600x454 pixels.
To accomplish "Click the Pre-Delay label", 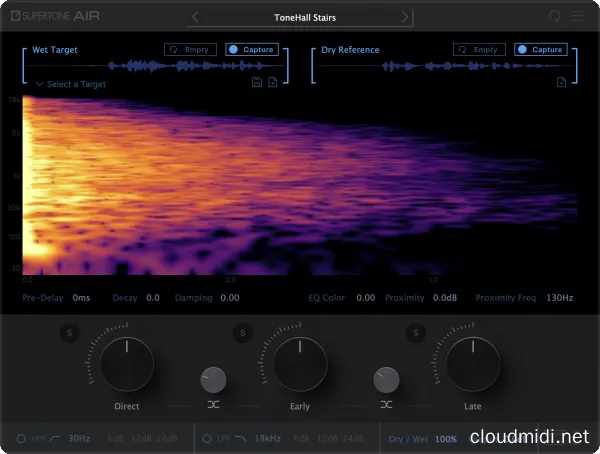I will pyautogui.click(x=43, y=298).
